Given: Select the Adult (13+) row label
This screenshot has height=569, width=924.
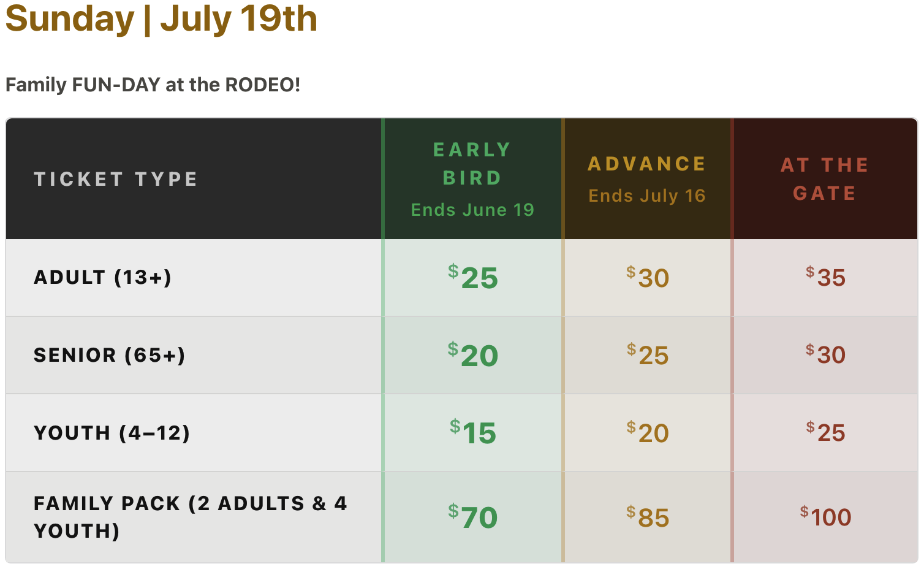Looking at the screenshot, I should point(102,277).
